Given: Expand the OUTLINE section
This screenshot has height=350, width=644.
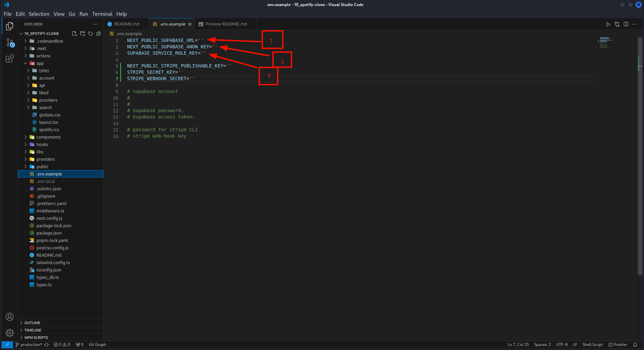Looking at the screenshot, I should coord(60,323).
